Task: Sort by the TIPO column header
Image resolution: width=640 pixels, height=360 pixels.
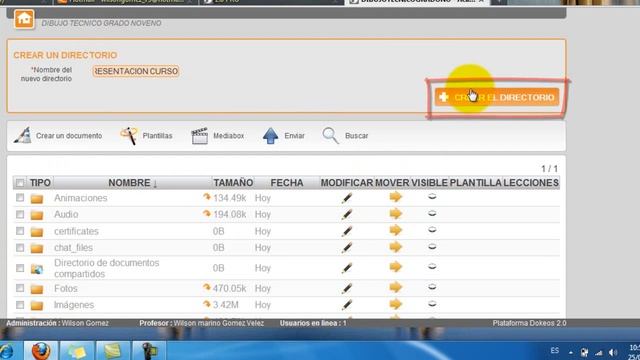Action: [40, 183]
